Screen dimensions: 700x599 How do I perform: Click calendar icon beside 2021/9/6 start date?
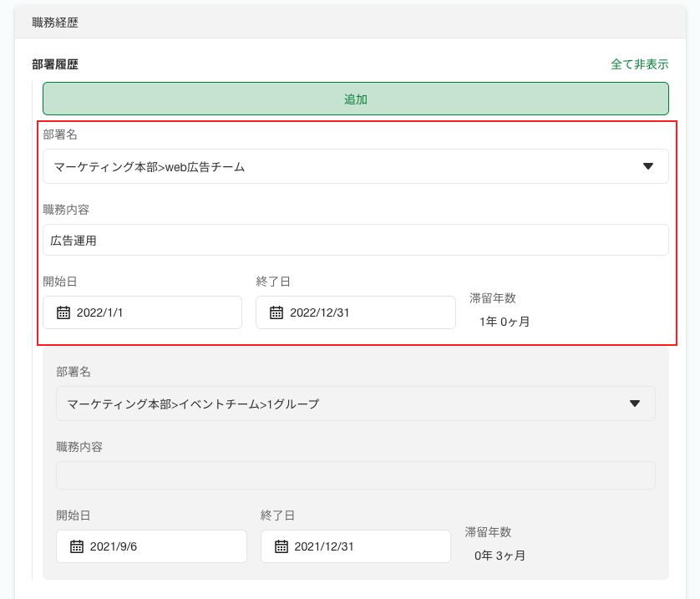tap(77, 546)
